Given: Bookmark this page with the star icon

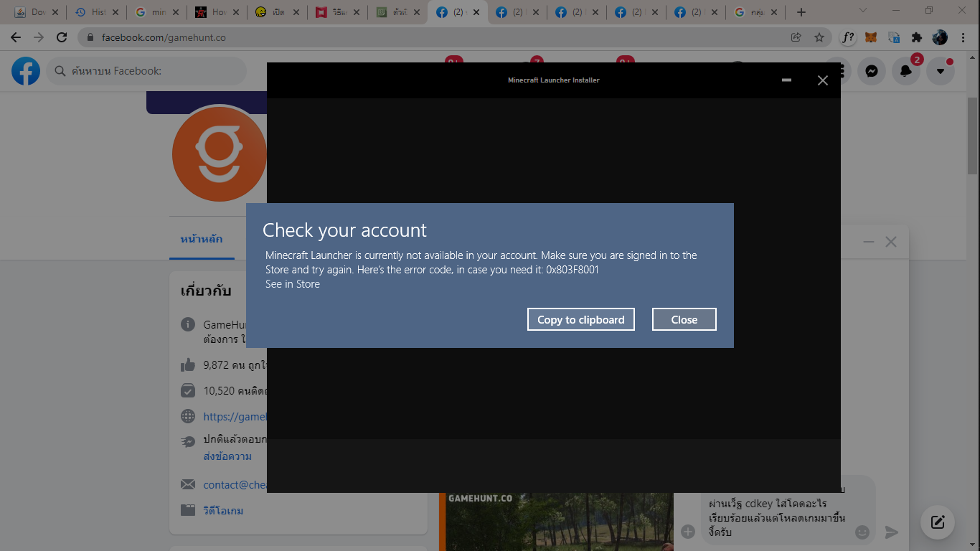Looking at the screenshot, I should [819, 37].
